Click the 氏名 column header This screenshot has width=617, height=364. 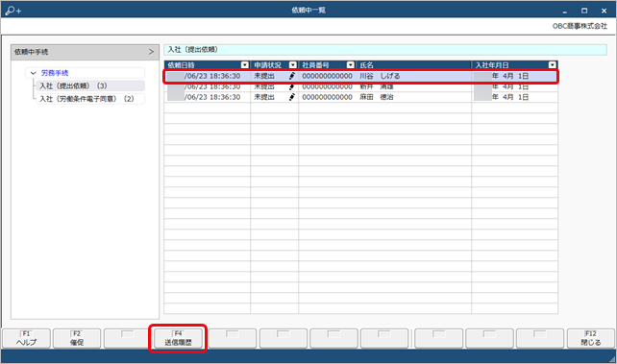[413, 65]
